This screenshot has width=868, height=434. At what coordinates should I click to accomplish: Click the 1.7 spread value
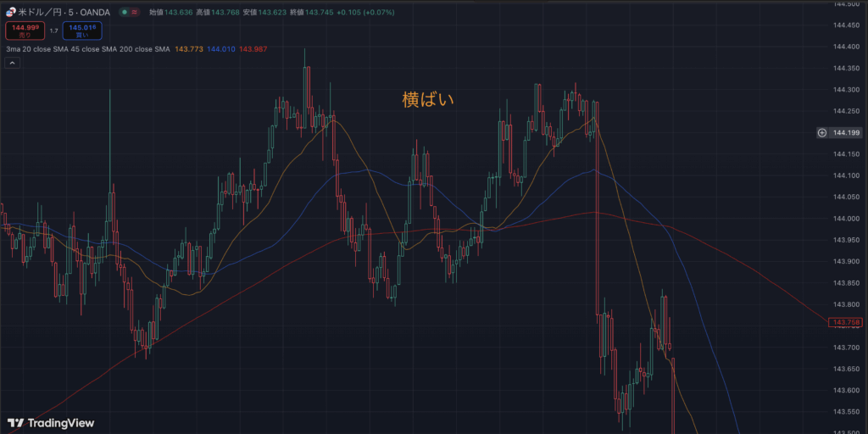(53, 31)
